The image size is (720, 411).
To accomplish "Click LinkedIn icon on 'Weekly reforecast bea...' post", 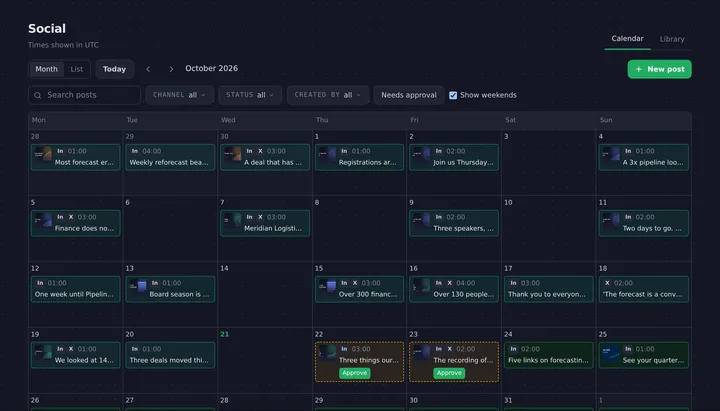I will 135,151.
